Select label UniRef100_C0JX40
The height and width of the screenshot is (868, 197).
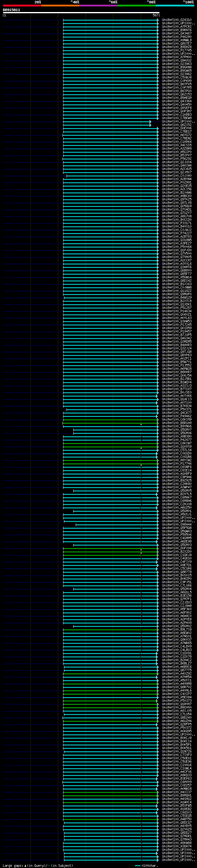(177, 176)
